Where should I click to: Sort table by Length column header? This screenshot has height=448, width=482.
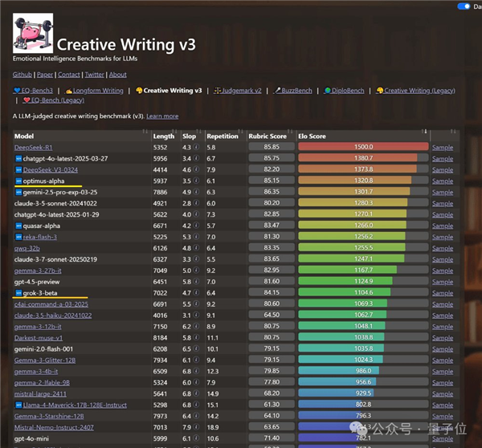point(163,136)
